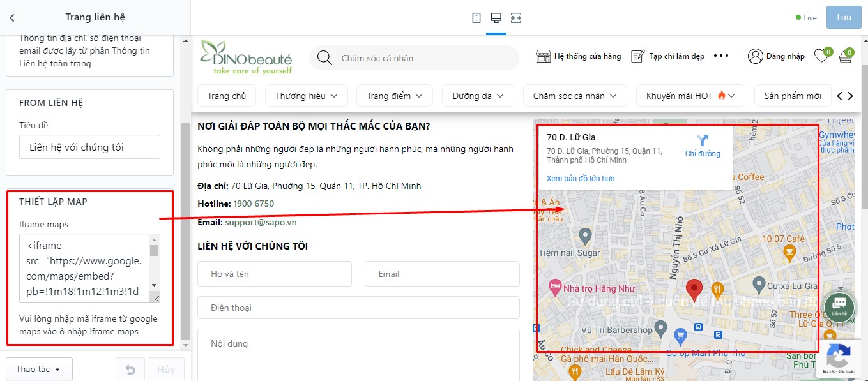Click the FROM LIÊN HỆ heading
The height and width of the screenshot is (381, 868).
click(51, 103)
